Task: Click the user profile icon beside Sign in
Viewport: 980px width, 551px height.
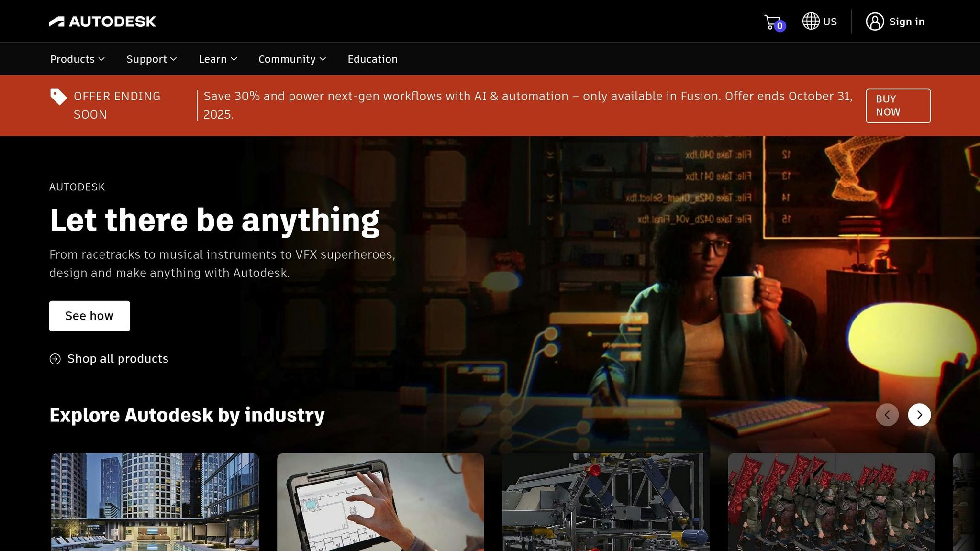Action: [x=875, y=22]
